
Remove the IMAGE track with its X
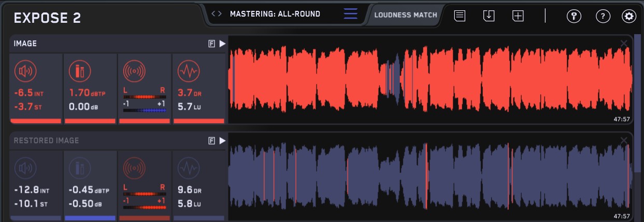tap(624, 44)
